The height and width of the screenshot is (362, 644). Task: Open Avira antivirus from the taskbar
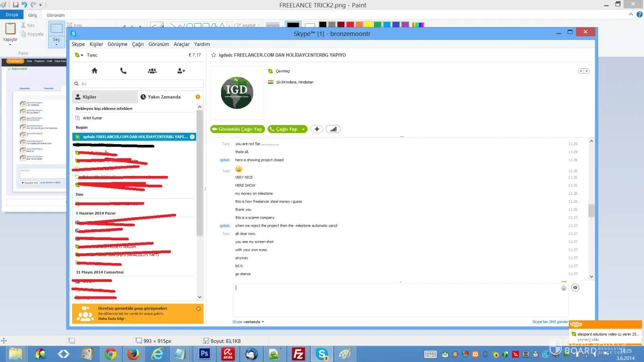tap(228, 354)
